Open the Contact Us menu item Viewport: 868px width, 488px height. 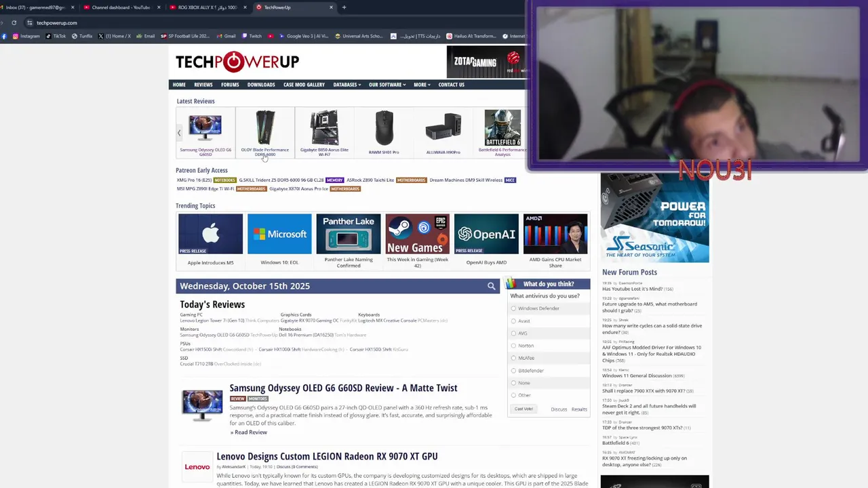451,85
